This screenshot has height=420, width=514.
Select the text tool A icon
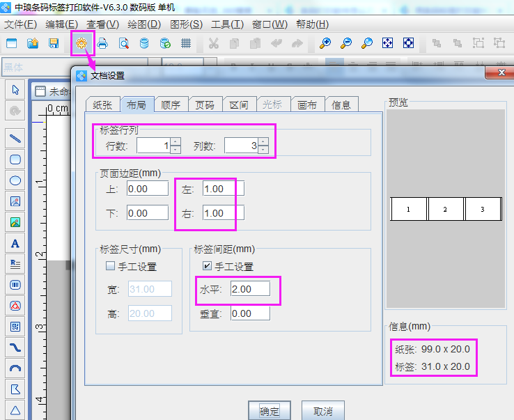15,243
